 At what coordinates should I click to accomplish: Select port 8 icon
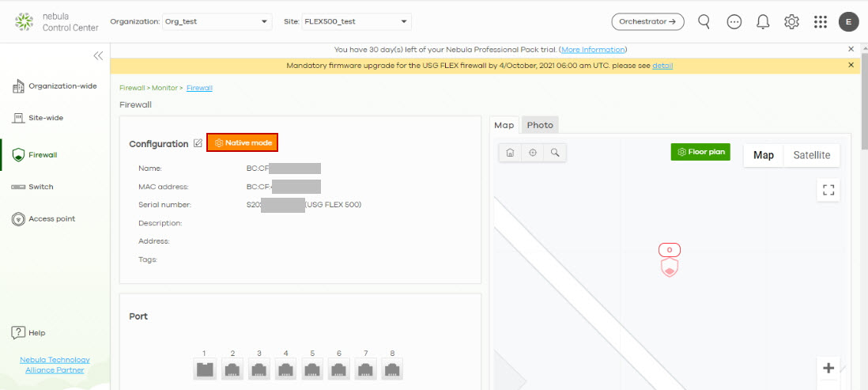(x=392, y=369)
